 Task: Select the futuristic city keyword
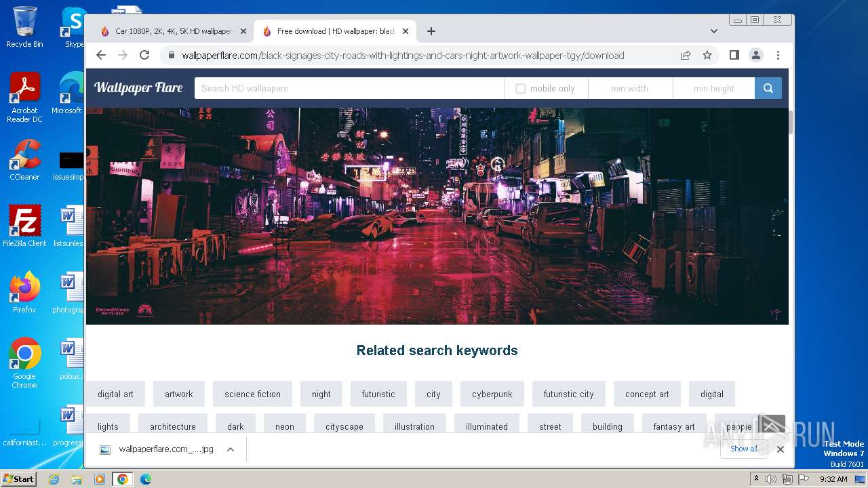(x=568, y=394)
